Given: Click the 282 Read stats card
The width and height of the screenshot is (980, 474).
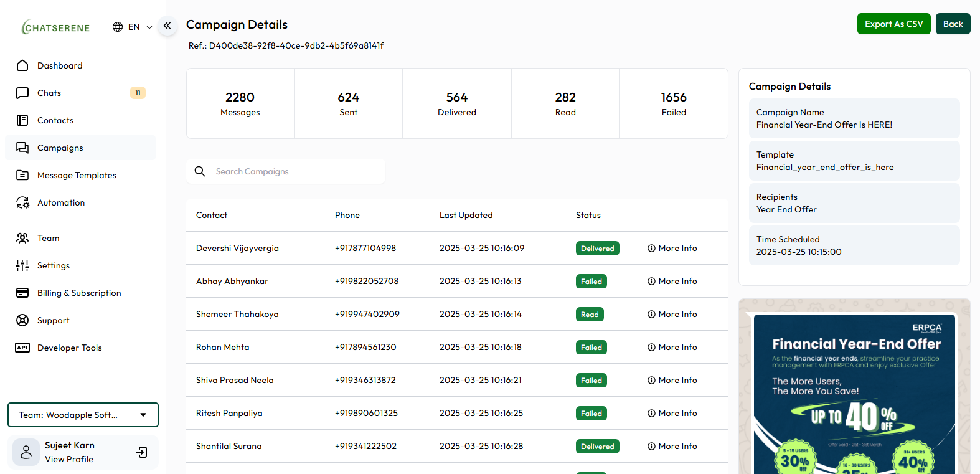Looking at the screenshot, I should (x=565, y=103).
